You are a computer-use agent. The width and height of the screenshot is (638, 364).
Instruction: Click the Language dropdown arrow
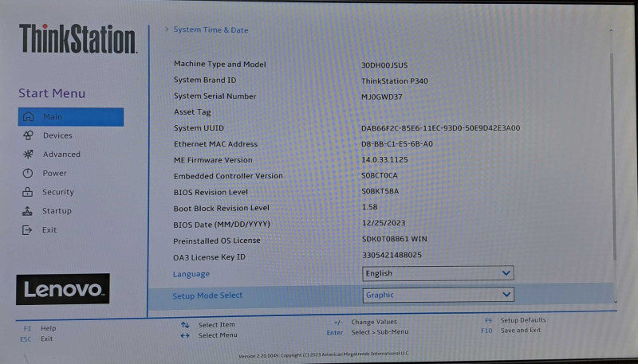506,273
